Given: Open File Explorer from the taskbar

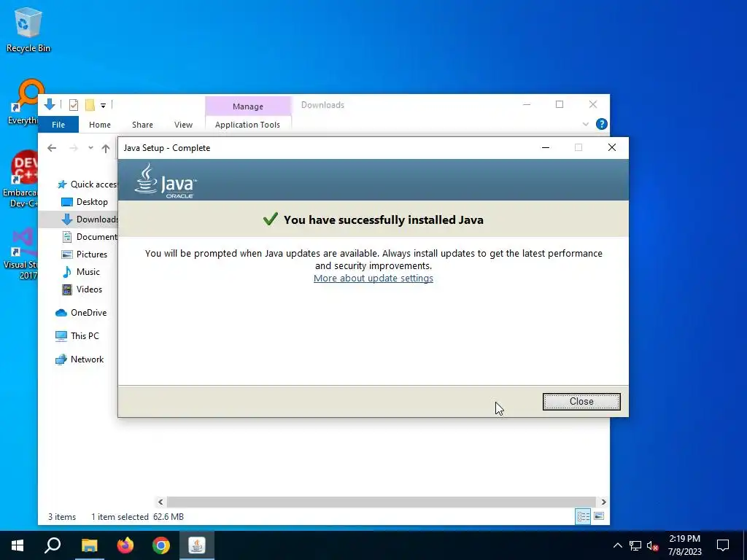Looking at the screenshot, I should 89,545.
